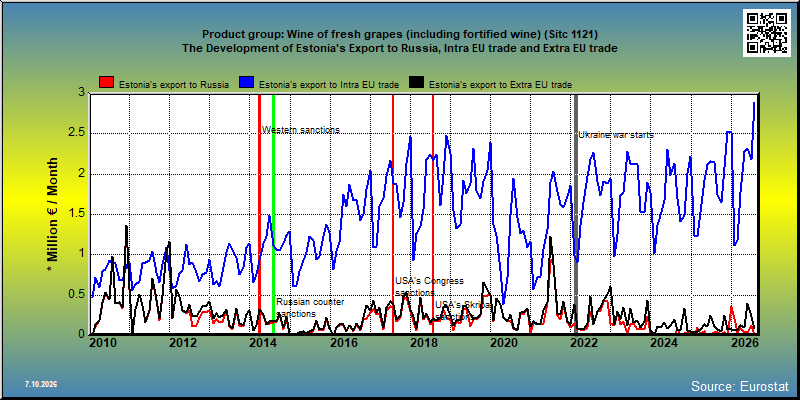
Task: Click the "Russian counter sanctions" annotation
Action: tap(310, 307)
